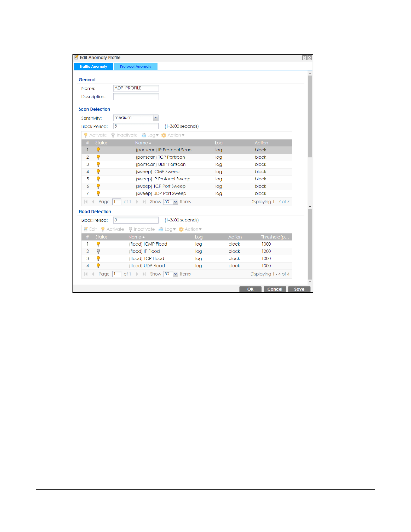Image resolution: width=411 pixels, height=532 pixels.
Task: Go to previous page in flood detection pager
Action: tap(93, 274)
